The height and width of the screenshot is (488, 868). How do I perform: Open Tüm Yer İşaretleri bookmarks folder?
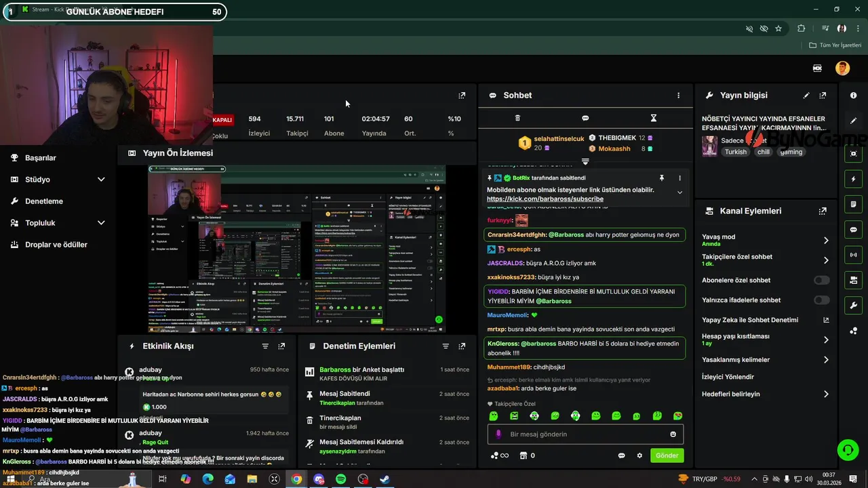pos(835,45)
